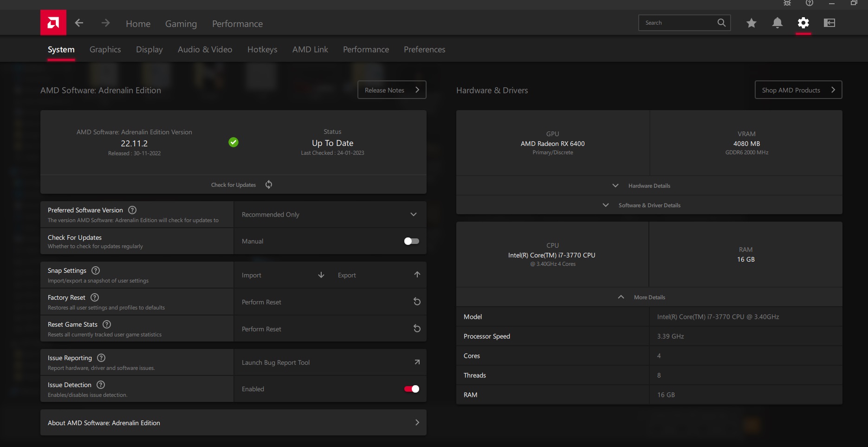868x447 pixels.
Task: Go to Home in top navigation
Action: point(138,24)
